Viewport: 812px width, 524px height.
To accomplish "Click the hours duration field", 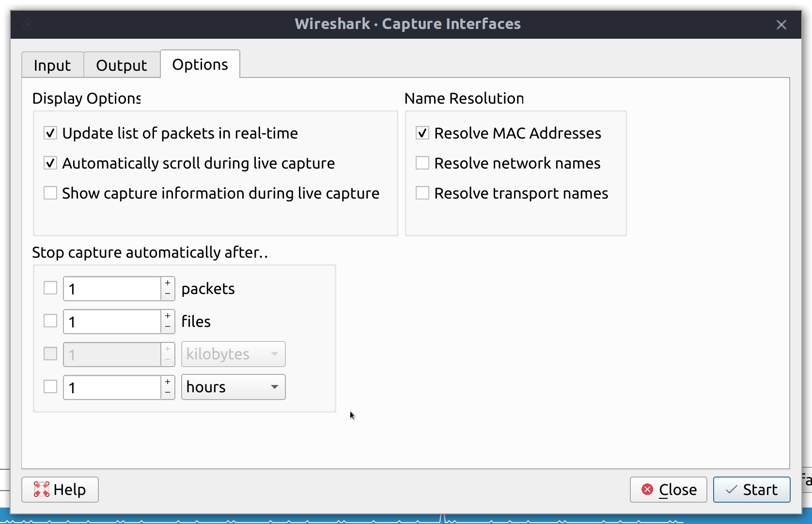I will [112, 387].
